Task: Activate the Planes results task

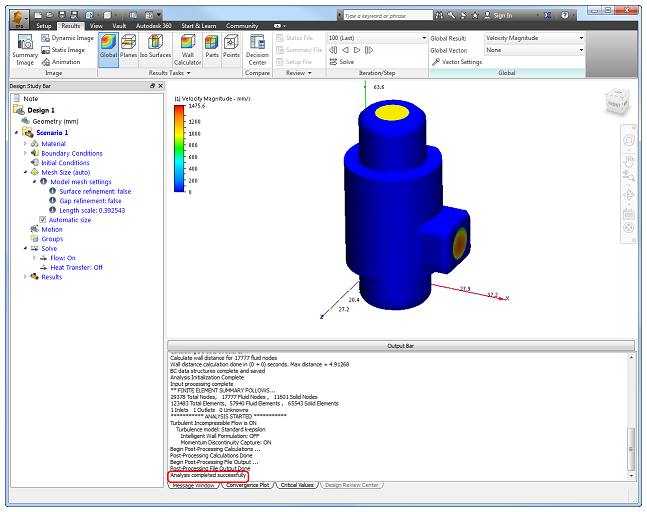Action: [129, 46]
